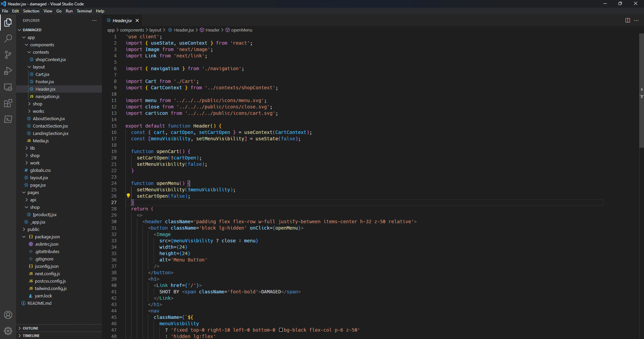The height and width of the screenshot is (339, 644).
Task: Open the File menu
Action: 5,11
